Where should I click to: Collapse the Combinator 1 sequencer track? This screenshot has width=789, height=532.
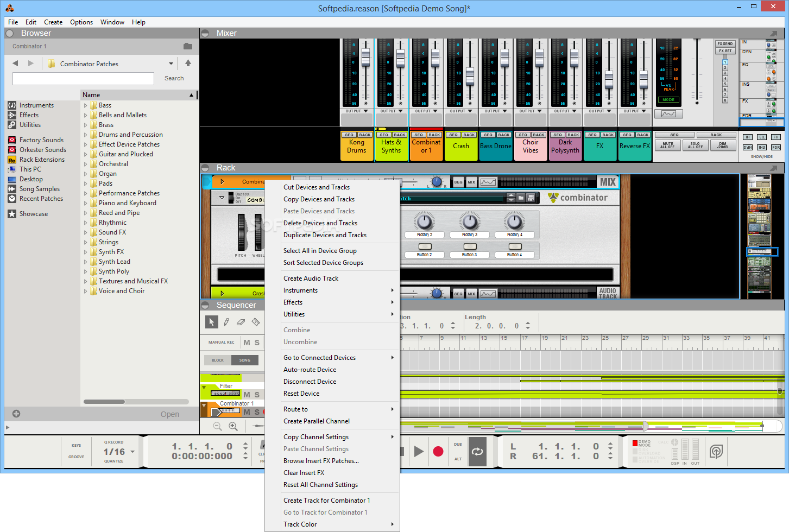click(204, 404)
